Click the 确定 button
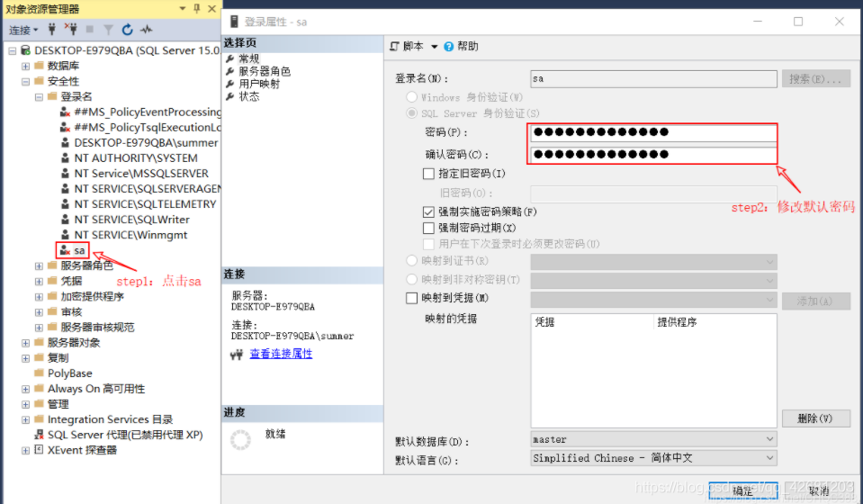The width and height of the screenshot is (863, 504). click(743, 490)
